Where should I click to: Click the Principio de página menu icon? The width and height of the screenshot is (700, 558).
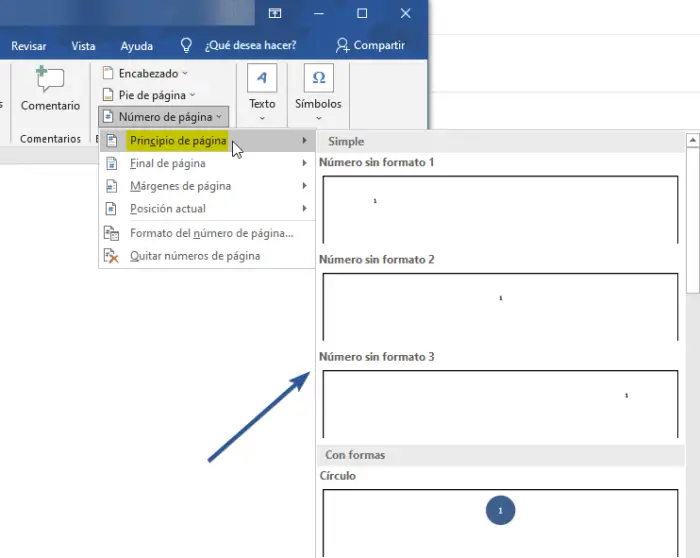[112, 141]
